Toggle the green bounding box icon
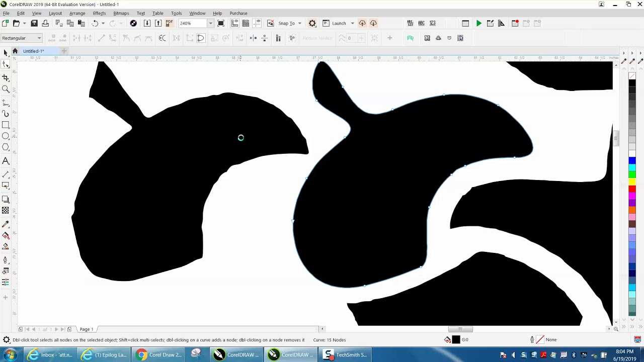Screen dimensions: 644x362 point(411,38)
